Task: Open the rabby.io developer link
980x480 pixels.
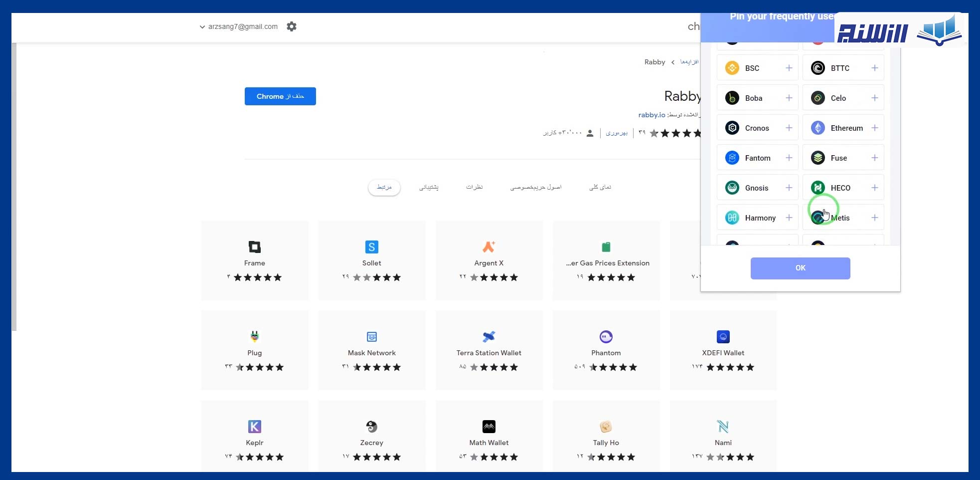Action: pos(652,115)
